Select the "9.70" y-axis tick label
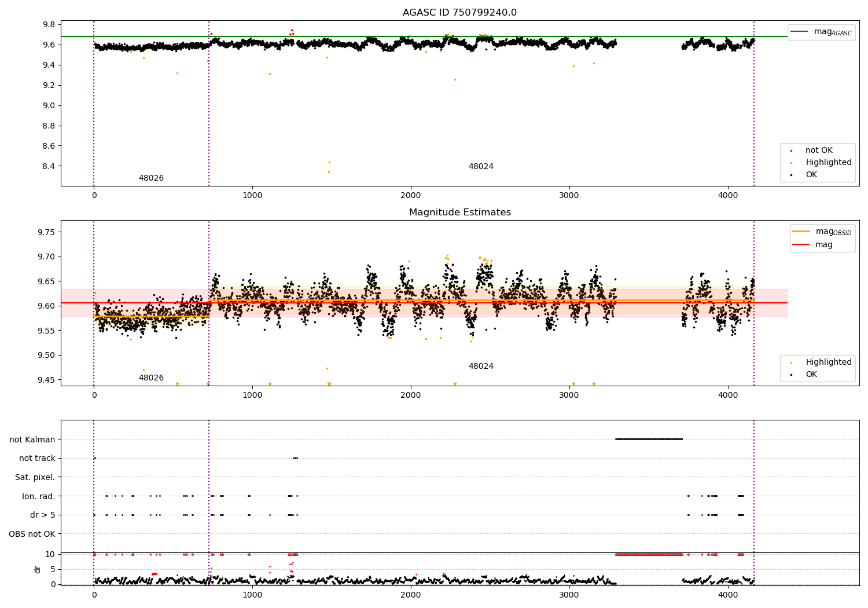 46,257
